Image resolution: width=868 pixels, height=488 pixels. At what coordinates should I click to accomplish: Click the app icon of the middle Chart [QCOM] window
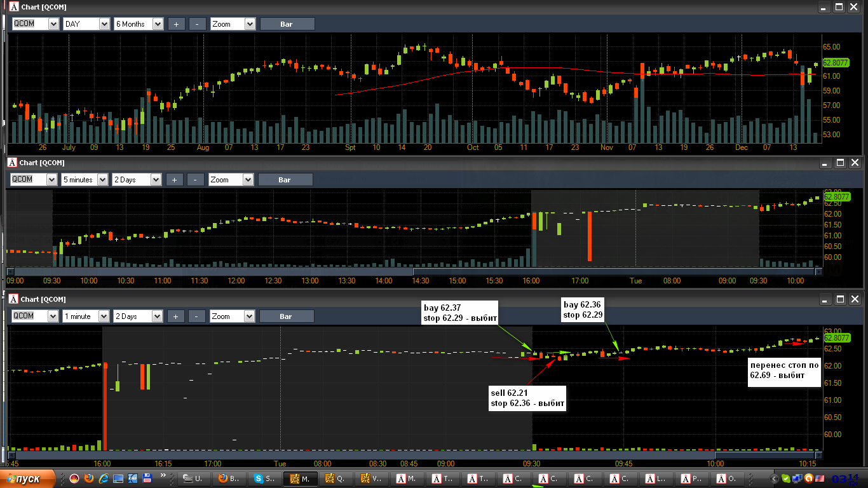tap(13, 163)
